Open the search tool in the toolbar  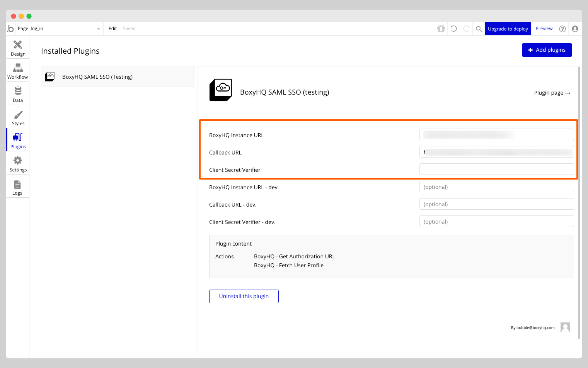479,28
